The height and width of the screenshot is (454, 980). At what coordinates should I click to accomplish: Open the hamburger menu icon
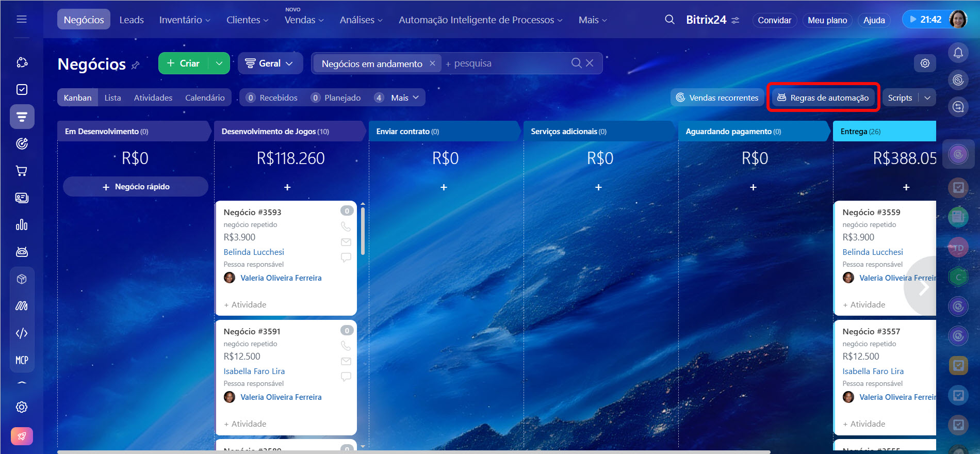(x=22, y=20)
